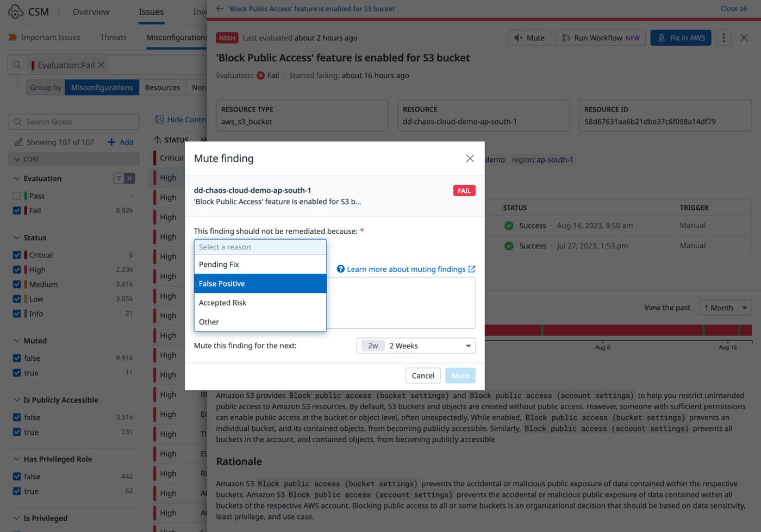Click the CSM logo icon
Viewport: 761px width, 532px height.
[15, 11]
